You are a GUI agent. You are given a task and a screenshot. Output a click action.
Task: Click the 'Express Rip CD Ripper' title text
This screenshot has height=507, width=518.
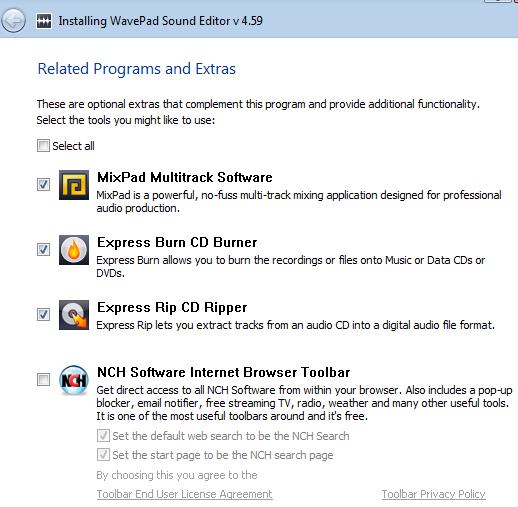172,307
